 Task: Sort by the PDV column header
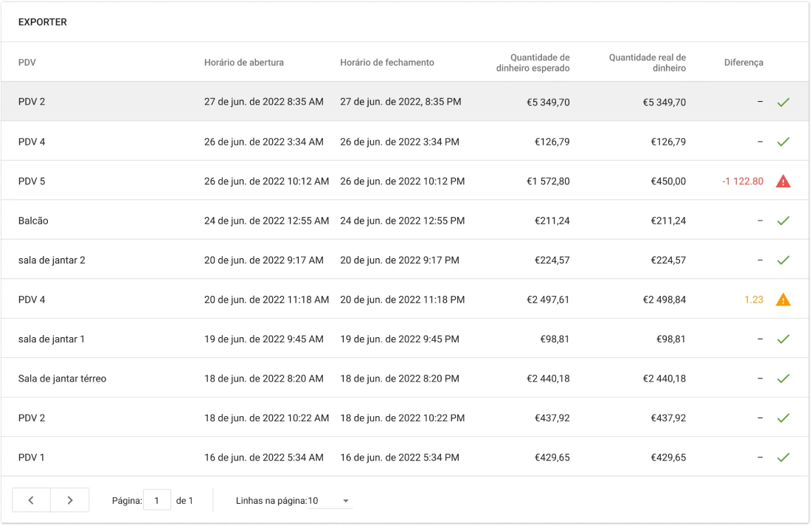pyautogui.click(x=27, y=63)
